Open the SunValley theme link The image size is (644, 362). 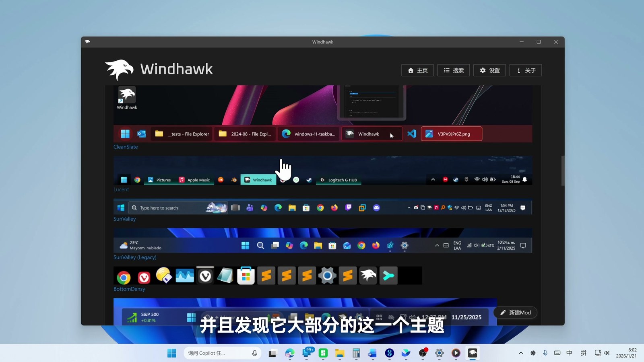coord(125,219)
